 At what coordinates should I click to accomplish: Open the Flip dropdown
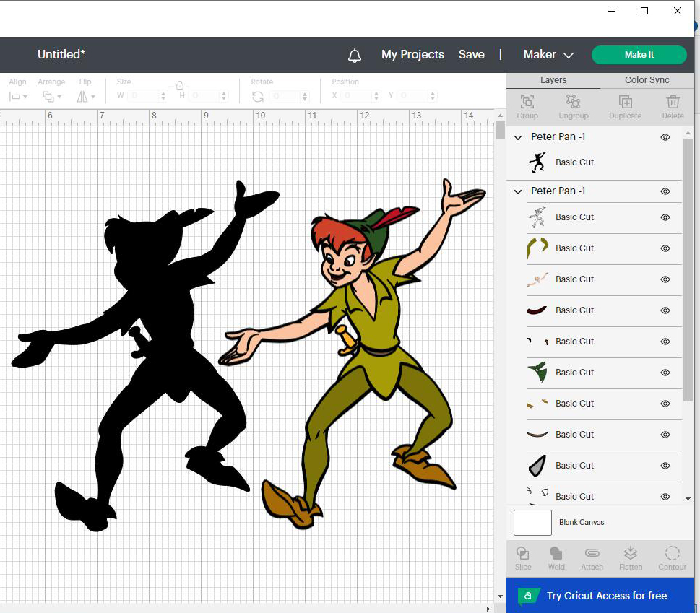[x=86, y=96]
